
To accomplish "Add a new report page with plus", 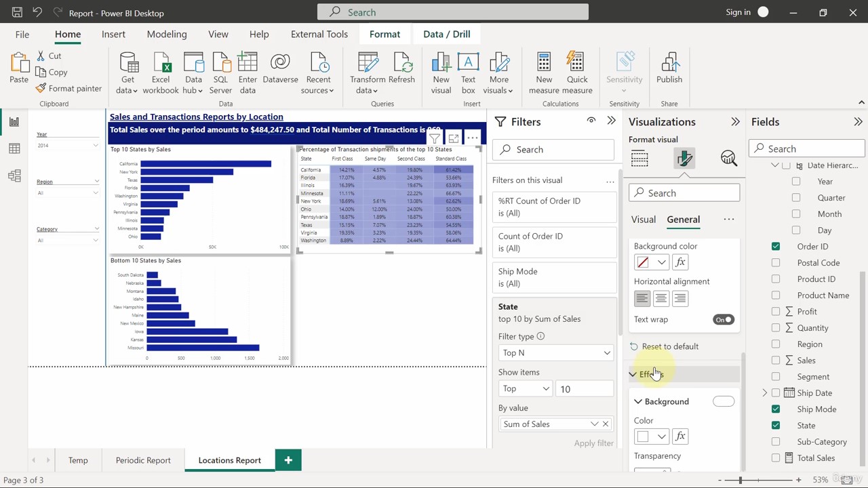I will (288, 460).
